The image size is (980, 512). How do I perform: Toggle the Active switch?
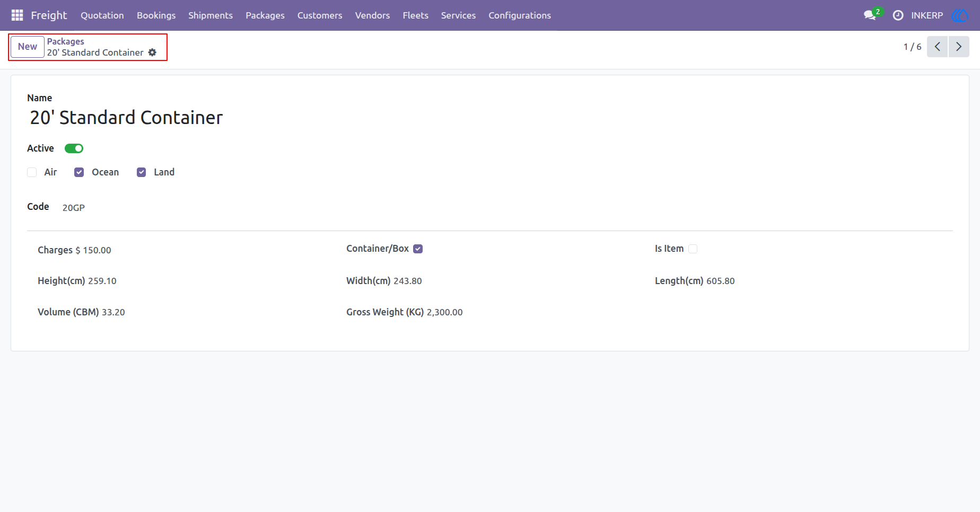pos(74,148)
